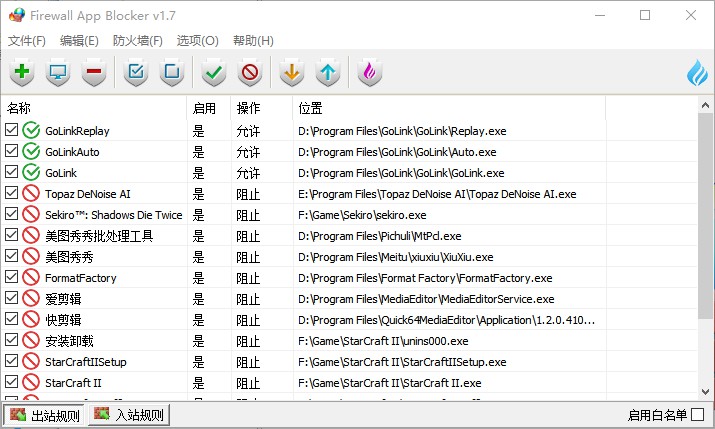
Task: Click the blue up arrow move icon
Action: [x=328, y=72]
